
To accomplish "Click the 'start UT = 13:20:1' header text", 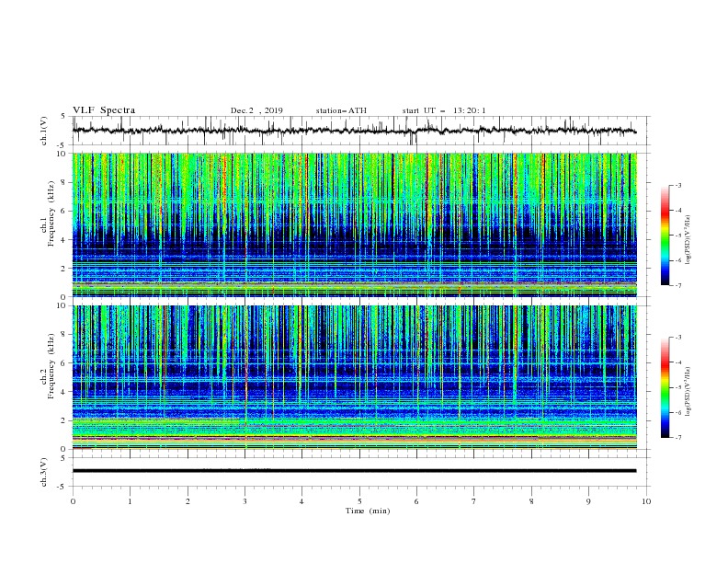I will pos(444,110).
